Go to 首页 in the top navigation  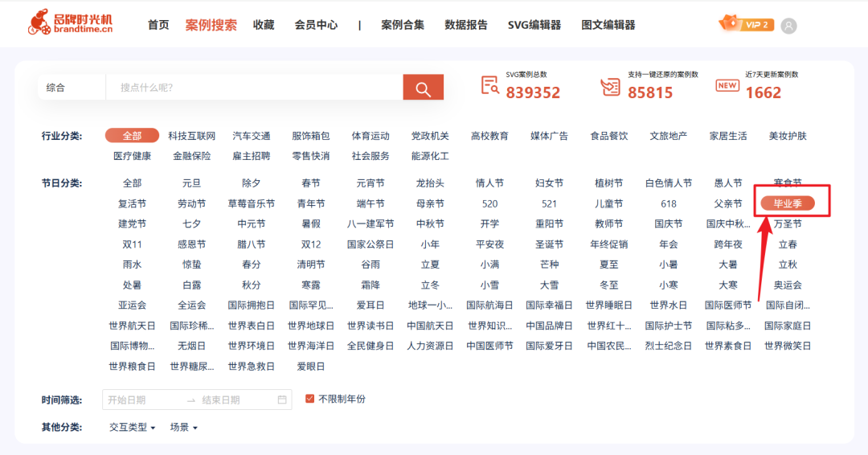coord(158,25)
